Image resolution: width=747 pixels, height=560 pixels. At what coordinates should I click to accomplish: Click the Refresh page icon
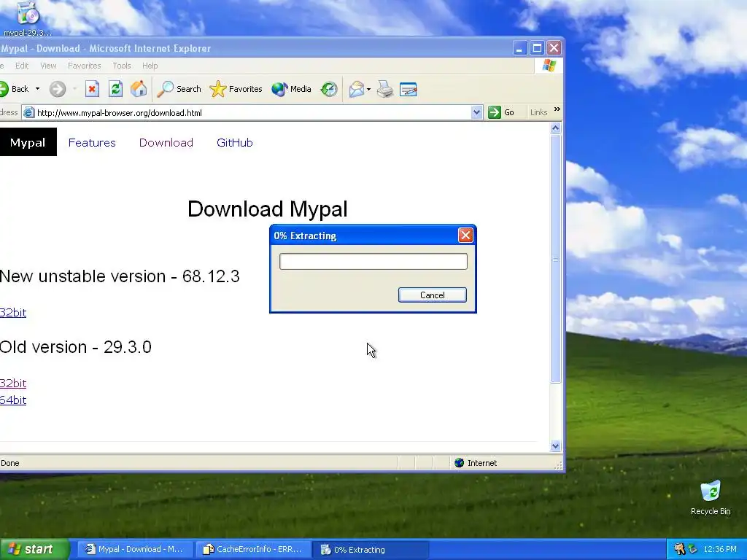(115, 89)
